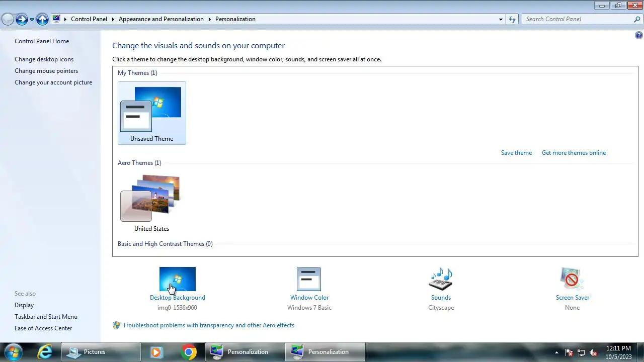Image resolution: width=644 pixels, height=362 pixels.
Task: Open Change your account picture link
Action: pyautogui.click(x=53, y=82)
